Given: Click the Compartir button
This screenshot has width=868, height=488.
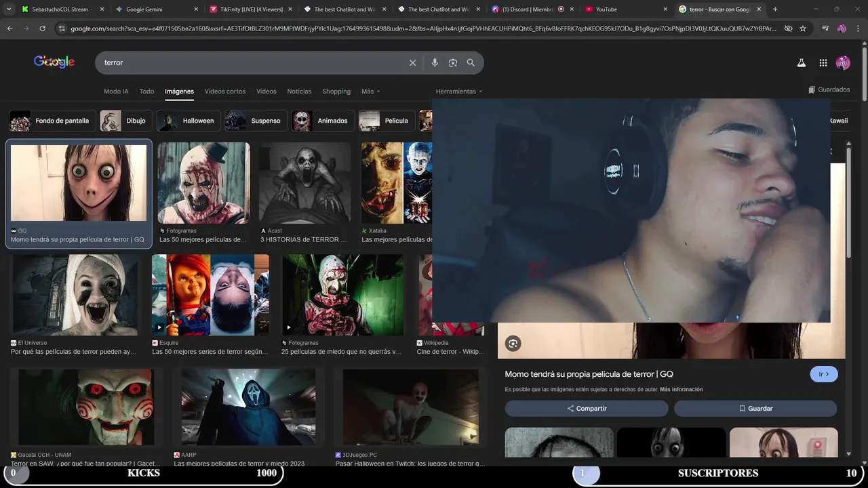Looking at the screenshot, I should pos(587,409).
